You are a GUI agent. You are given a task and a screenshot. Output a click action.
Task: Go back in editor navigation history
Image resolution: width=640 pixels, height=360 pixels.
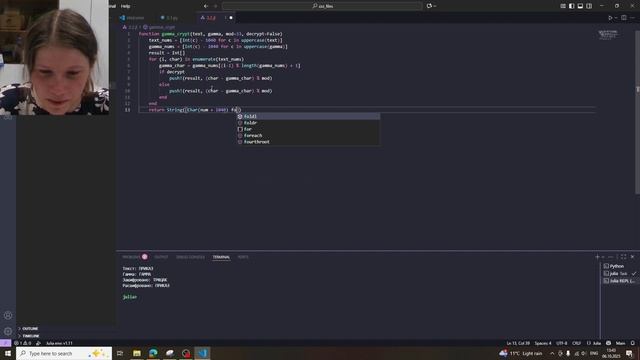[206, 6]
